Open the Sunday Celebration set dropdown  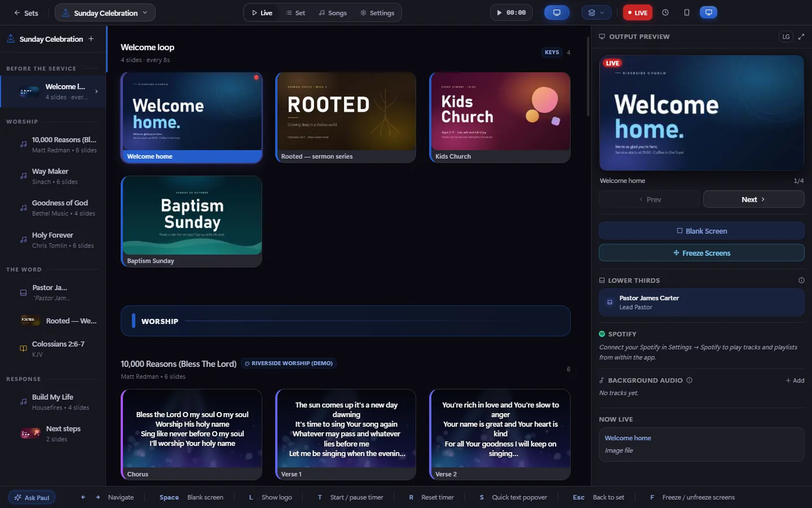coord(105,13)
